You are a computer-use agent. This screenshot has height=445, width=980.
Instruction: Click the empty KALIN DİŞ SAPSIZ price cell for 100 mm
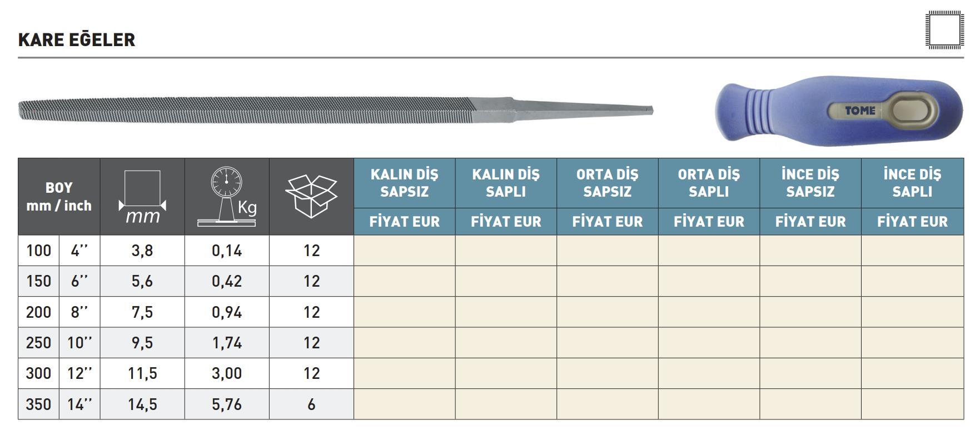coord(404,251)
